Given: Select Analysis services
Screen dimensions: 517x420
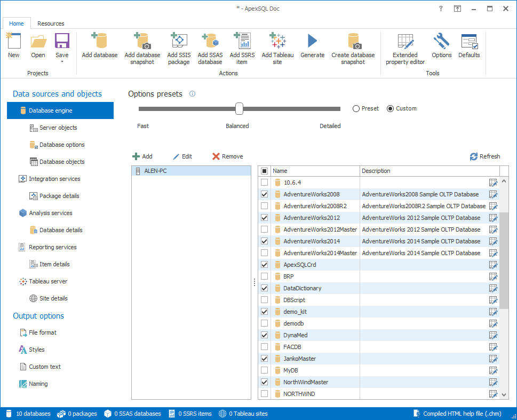Looking at the screenshot, I should coord(45,213).
